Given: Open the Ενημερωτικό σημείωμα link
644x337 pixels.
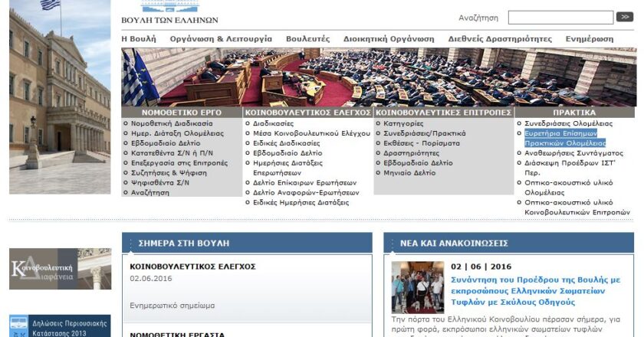Looking at the screenshot, I should (172, 306).
